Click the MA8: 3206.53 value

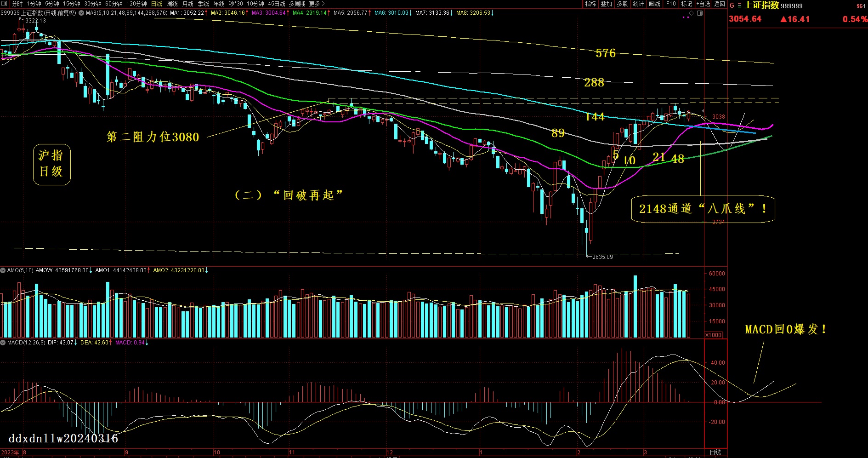click(473, 13)
